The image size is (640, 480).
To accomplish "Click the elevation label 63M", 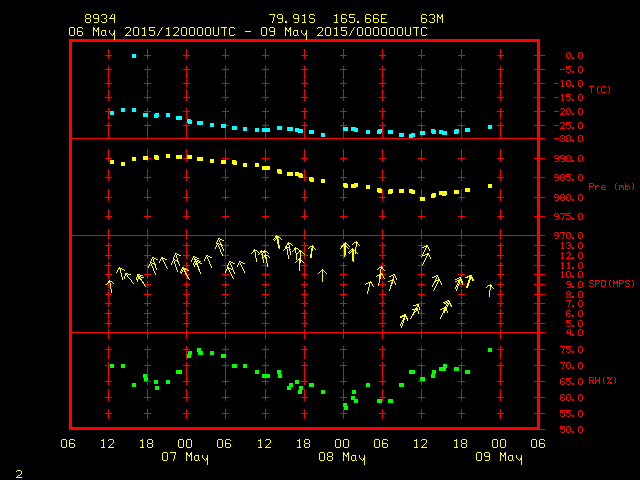I will coord(432,19).
